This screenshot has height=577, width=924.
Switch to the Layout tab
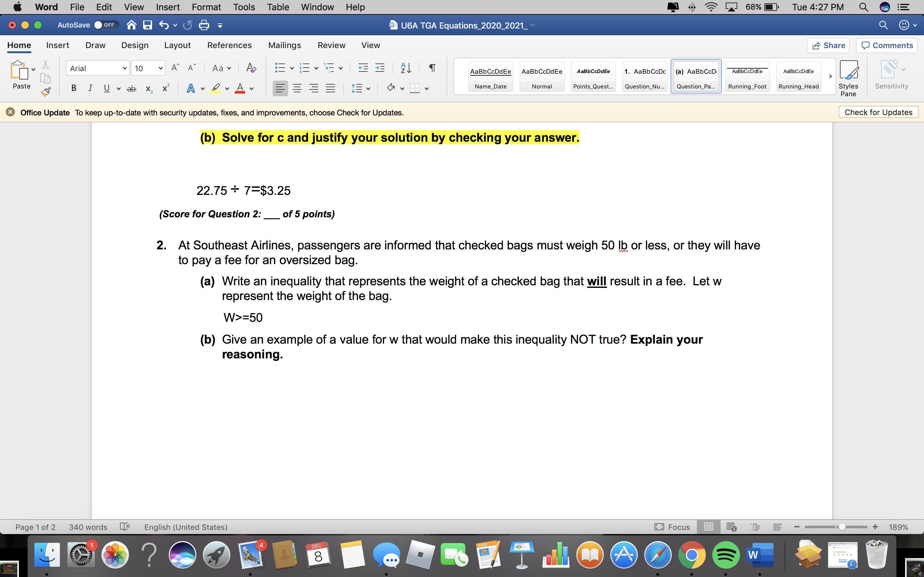point(177,45)
